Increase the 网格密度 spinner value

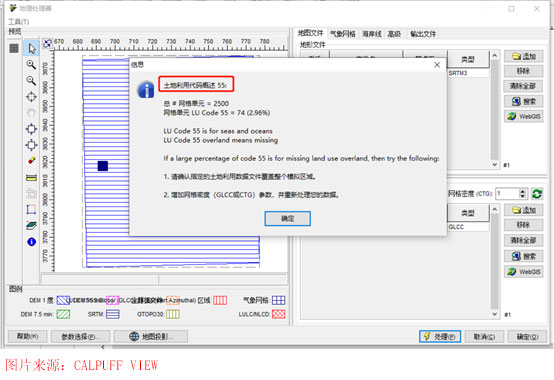click(x=523, y=191)
